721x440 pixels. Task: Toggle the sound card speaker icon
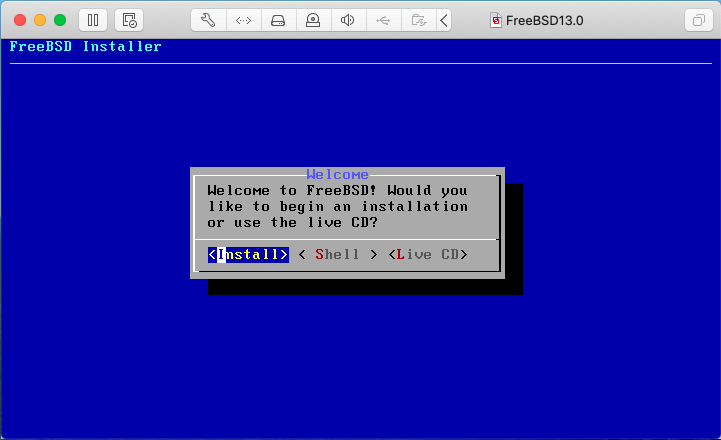[348, 20]
